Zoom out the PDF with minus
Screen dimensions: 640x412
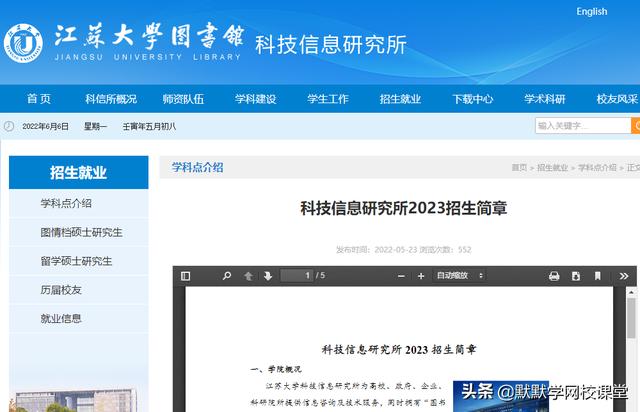point(401,276)
